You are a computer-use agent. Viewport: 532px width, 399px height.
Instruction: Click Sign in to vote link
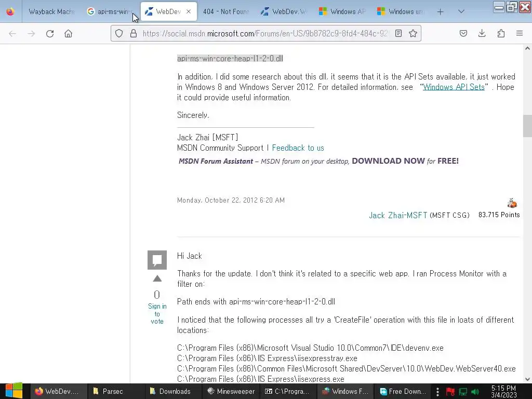157,314
